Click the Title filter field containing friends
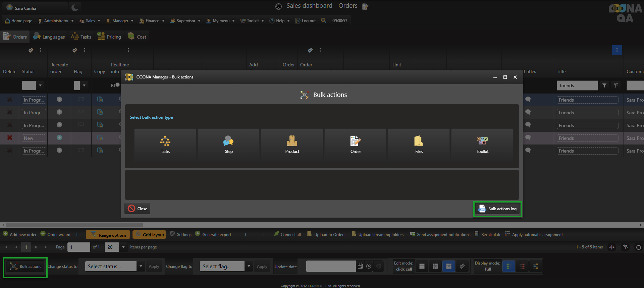This screenshot has height=288, width=644. [x=577, y=85]
